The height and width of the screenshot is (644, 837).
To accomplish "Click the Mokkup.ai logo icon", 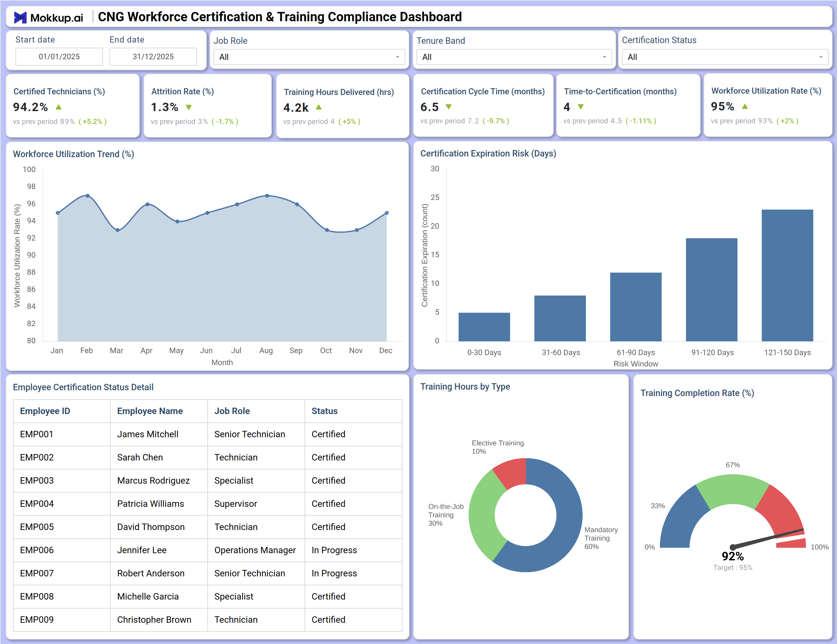I will (x=20, y=17).
